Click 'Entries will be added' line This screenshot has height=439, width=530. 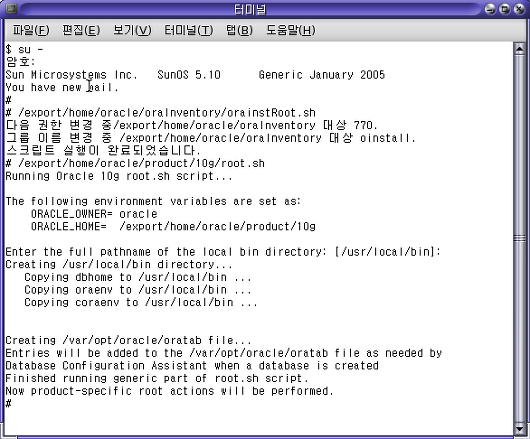(224, 353)
